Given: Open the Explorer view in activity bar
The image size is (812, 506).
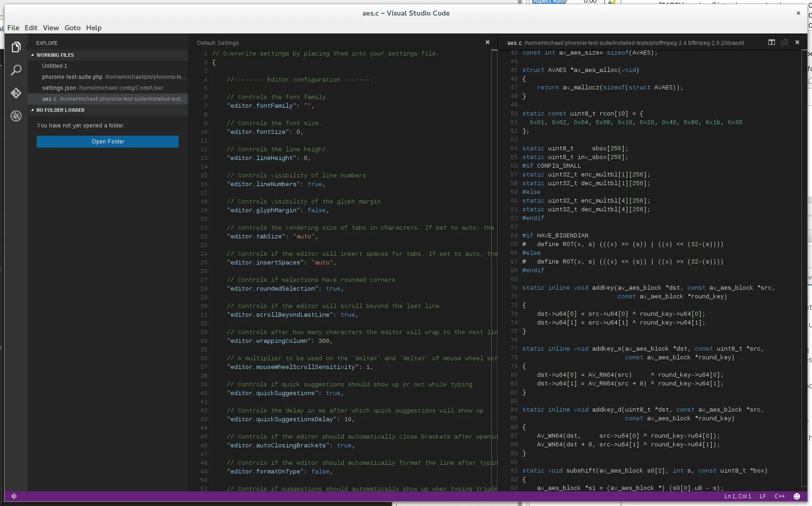Looking at the screenshot, I should click(16, 47).
